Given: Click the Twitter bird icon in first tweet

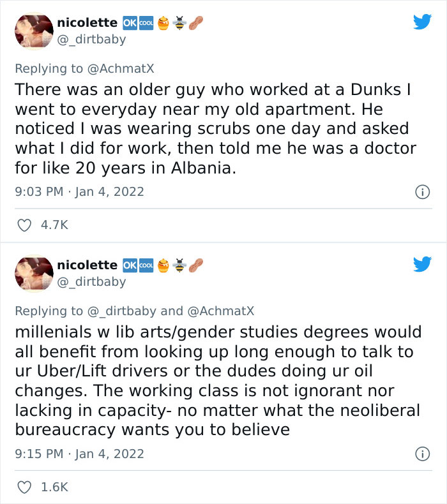Looking at the screenshot, I should (x=422, y=22).
